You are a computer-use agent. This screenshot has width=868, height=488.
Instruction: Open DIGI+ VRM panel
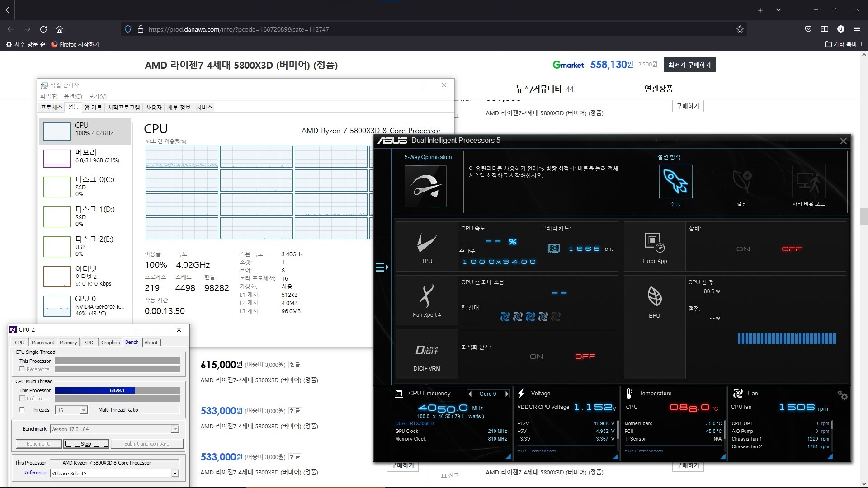[427, 354]
